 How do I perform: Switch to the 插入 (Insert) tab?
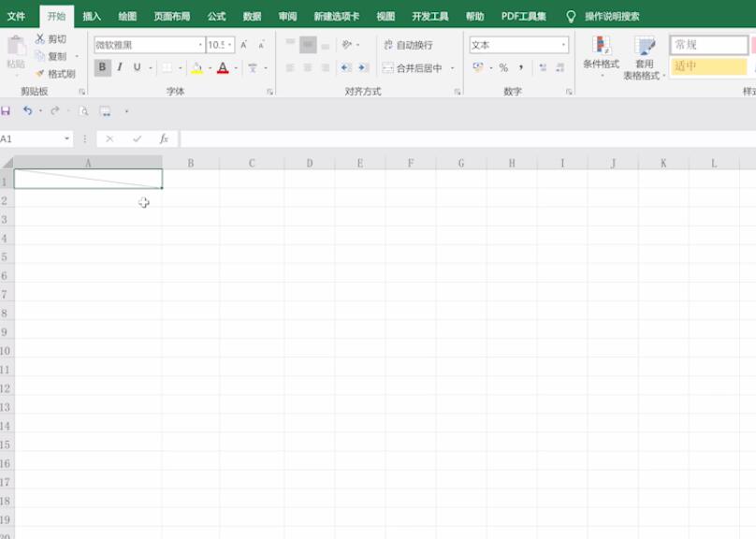point(92,17)
